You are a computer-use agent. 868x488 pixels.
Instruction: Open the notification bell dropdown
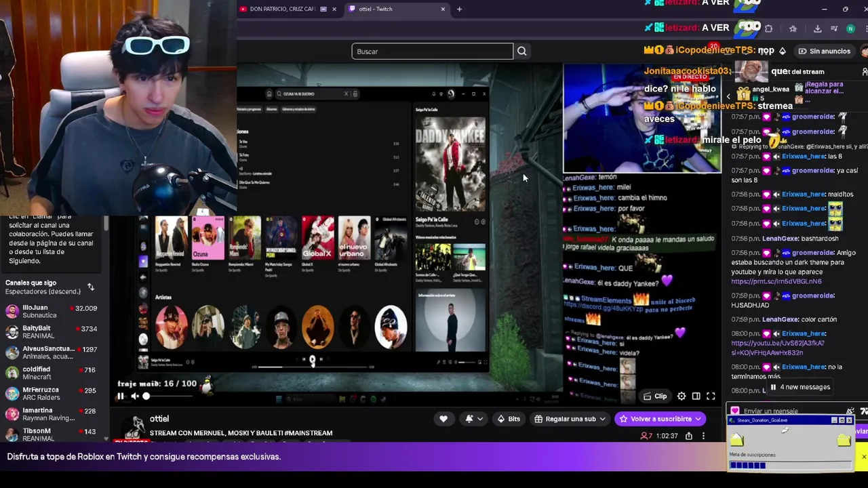[473, 419]
